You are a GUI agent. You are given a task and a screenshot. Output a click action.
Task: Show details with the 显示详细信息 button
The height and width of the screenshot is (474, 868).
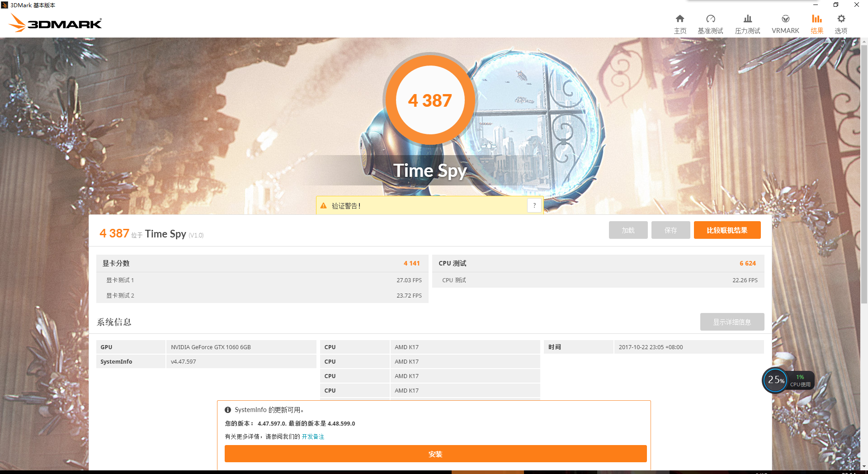click(x=732, y=322)
